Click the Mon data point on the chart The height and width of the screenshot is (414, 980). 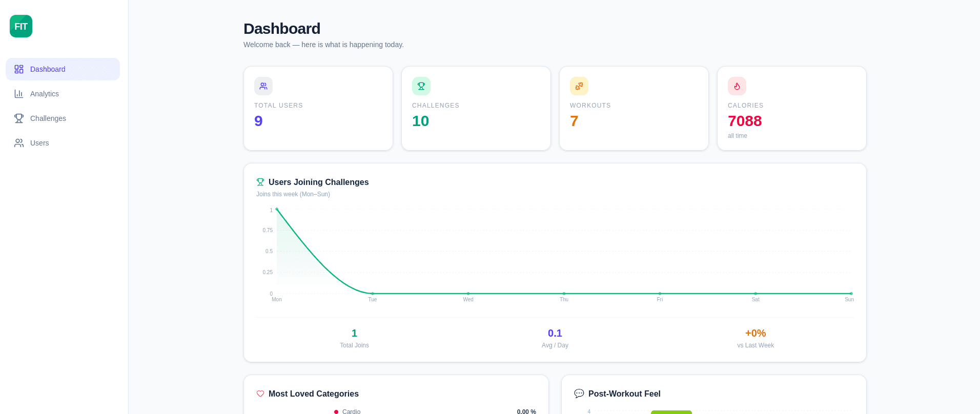point(277,209)
